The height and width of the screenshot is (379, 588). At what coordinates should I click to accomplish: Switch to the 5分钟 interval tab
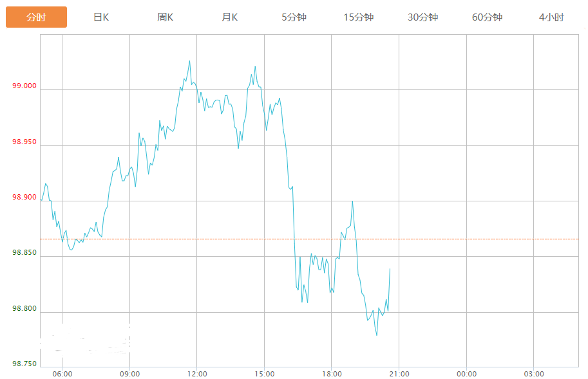coord(294,17)
